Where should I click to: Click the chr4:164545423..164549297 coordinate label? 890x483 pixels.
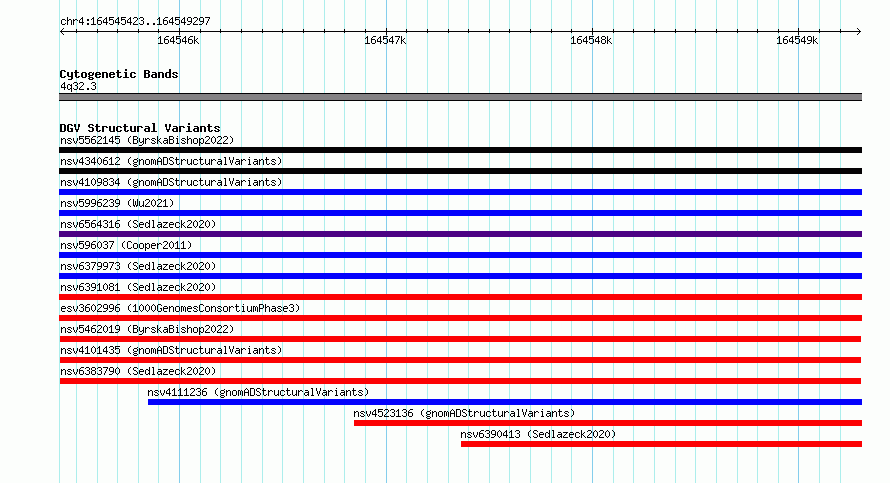(x=135, y=21)
